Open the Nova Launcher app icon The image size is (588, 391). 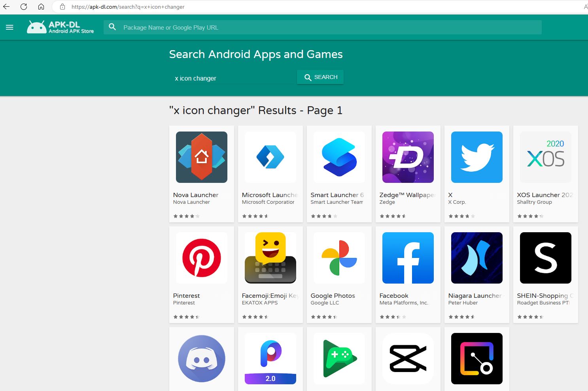click(x=202, y=157)
